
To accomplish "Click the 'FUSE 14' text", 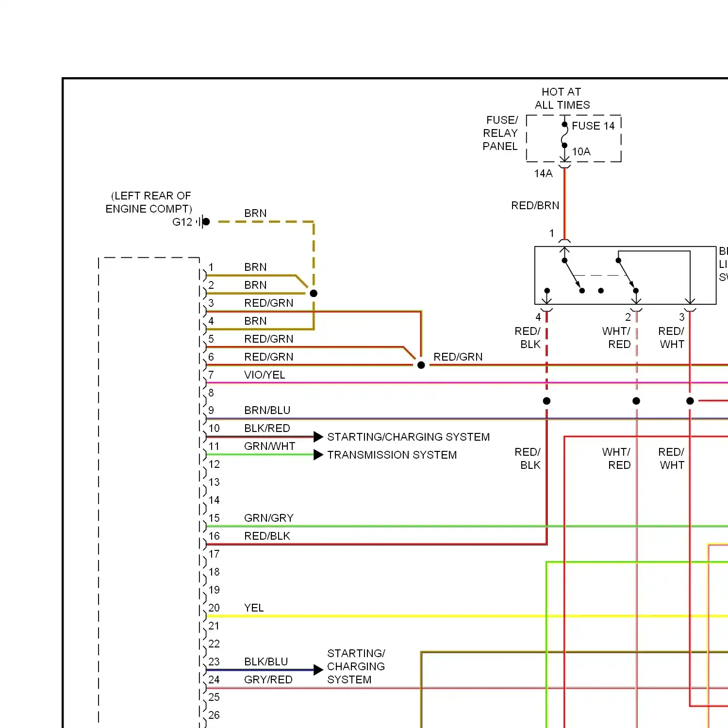I will click(x=593, y=126).
